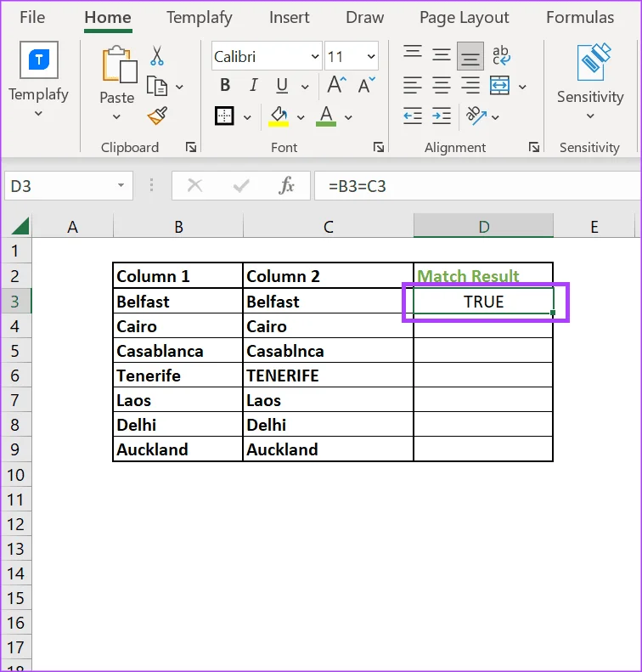Open the File tab
Image resolution: width=642 pixels, height=672 pixels.
pos(32,18)
